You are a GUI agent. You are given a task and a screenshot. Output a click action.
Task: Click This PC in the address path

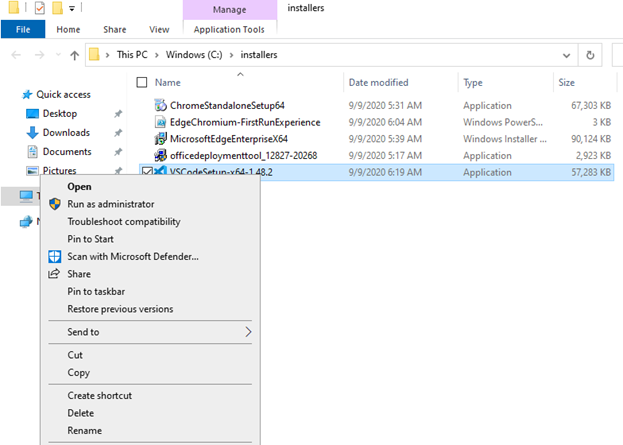coord(132,54)
